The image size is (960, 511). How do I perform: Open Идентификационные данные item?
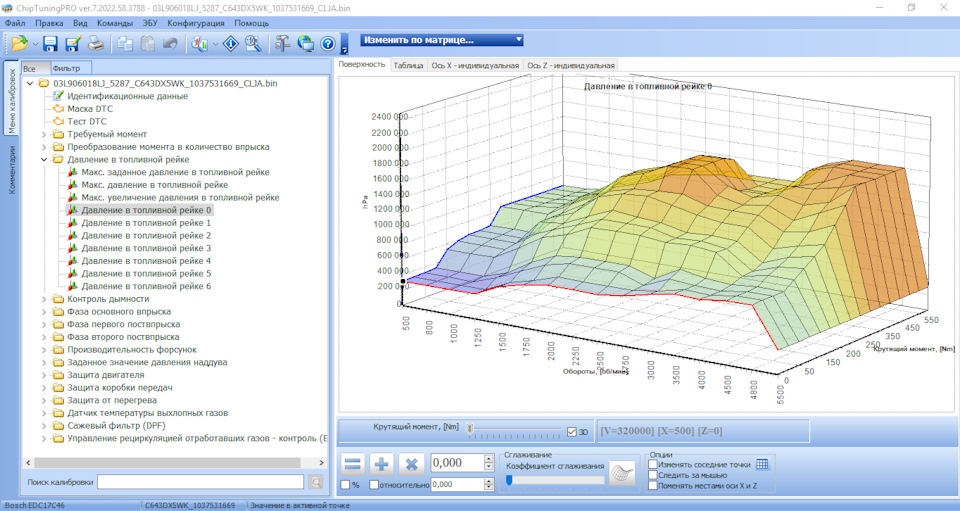point(127,96)
